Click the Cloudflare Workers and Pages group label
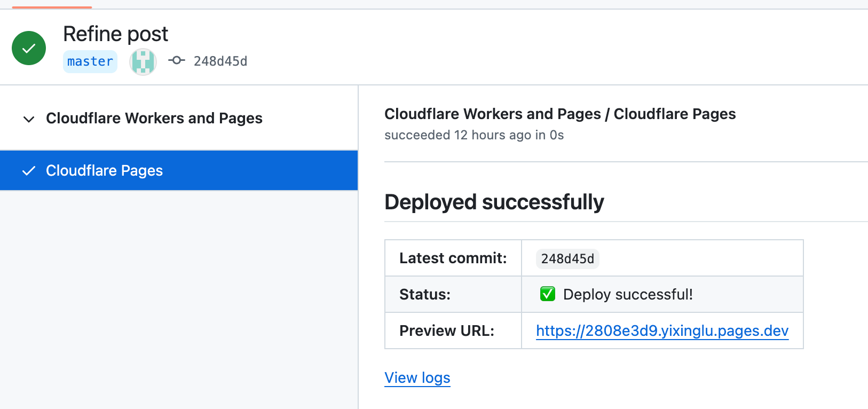 (x=154, y=119)
